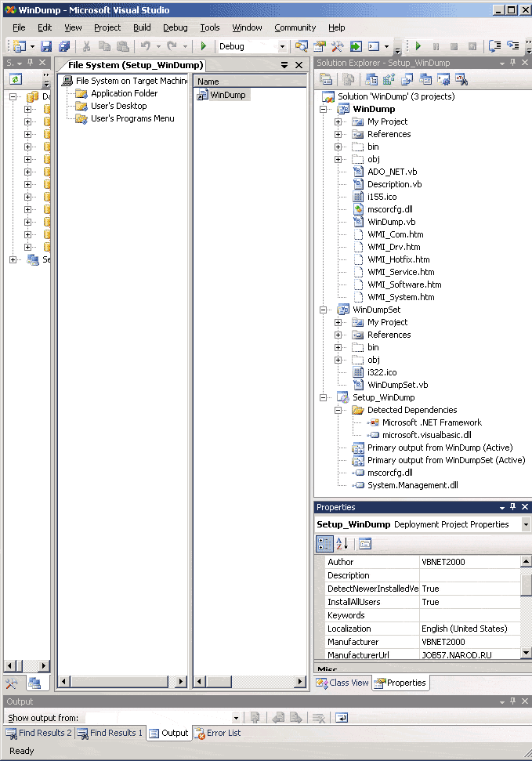Viewport: 532px width, 761px height.
Task: Open the Community menu
Action: (x=295, y=27)
